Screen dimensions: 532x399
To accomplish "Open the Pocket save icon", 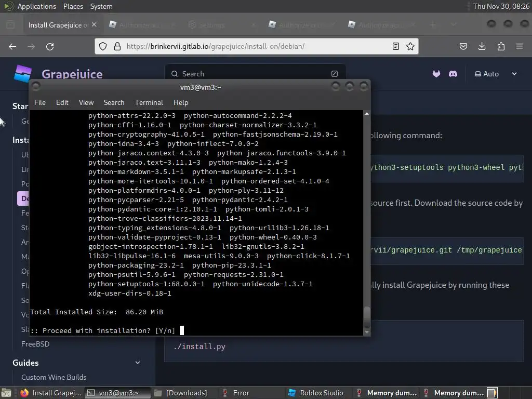I will coord(463,46).
